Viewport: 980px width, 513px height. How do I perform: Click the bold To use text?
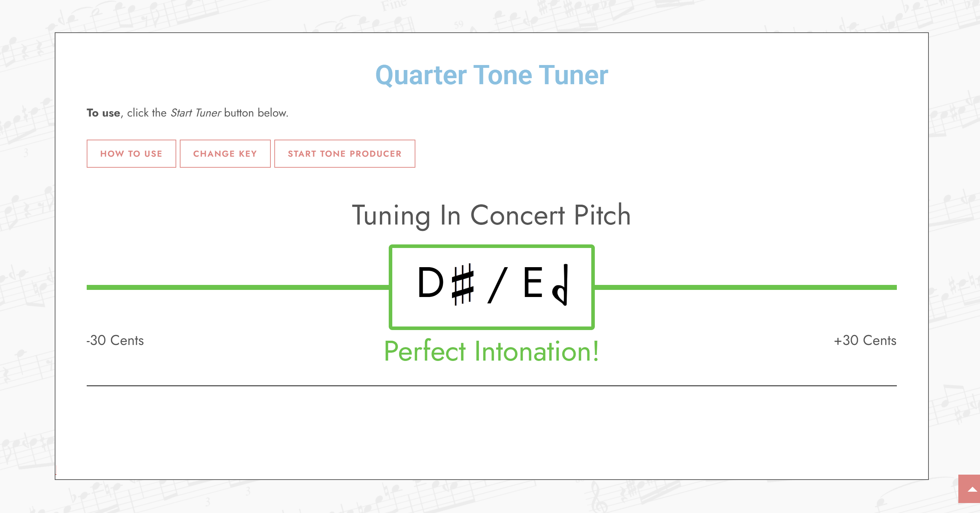[x=103, y=113]
